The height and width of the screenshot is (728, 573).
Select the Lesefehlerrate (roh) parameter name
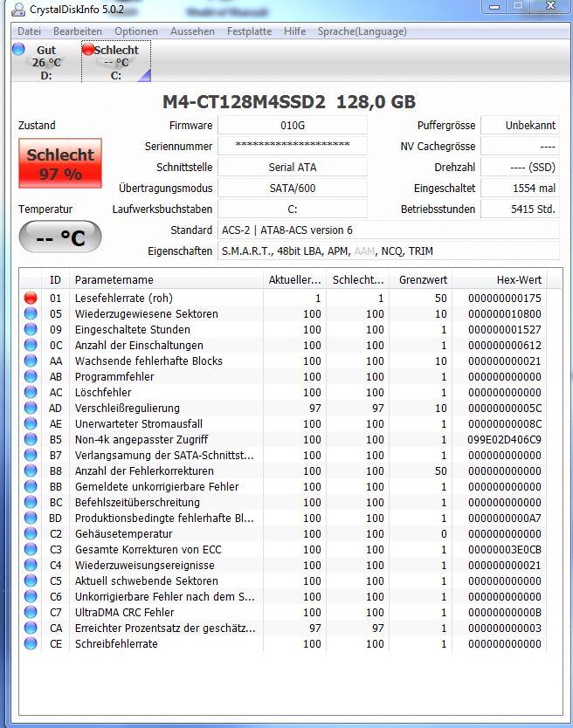124,298
